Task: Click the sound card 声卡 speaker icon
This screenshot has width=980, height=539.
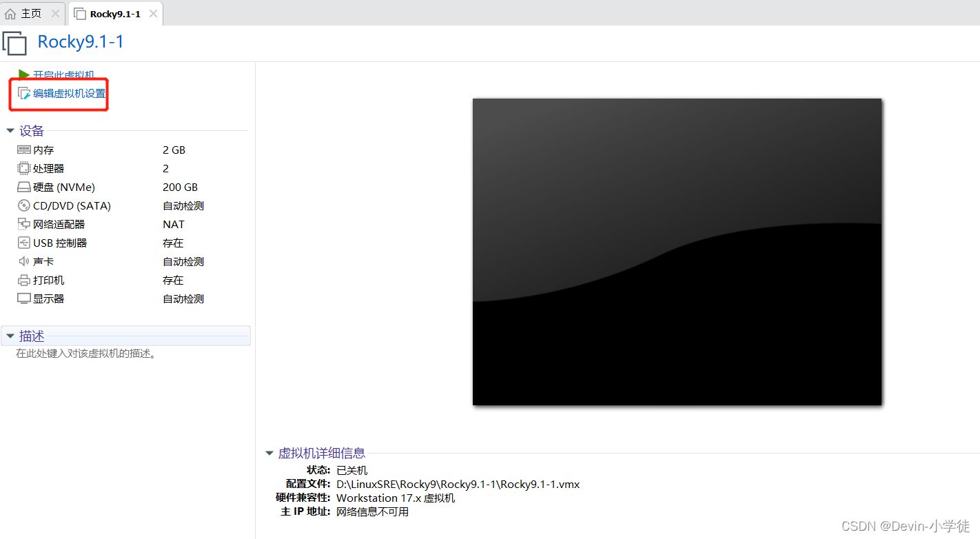Action: (x=24, y=261)
